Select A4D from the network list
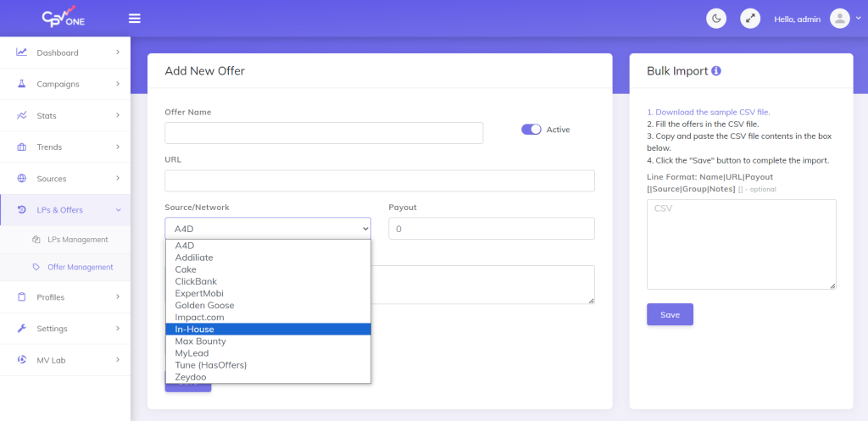The image size is (868, 421). [x=268, y=246]
